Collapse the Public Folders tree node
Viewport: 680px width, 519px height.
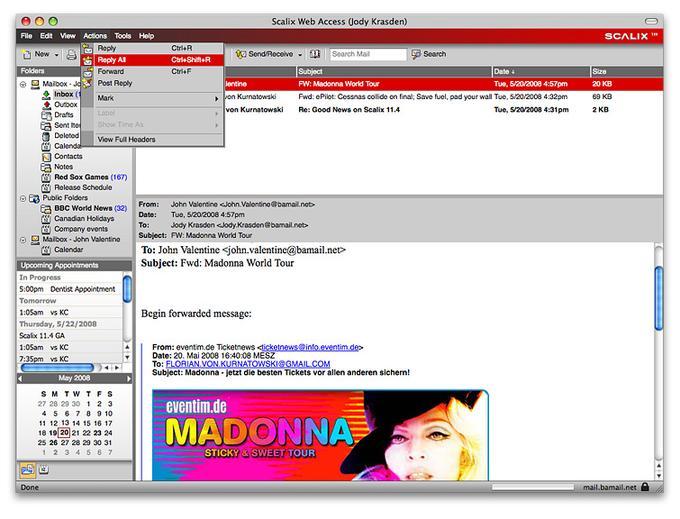pyautogui.click(x=23, y=199)
